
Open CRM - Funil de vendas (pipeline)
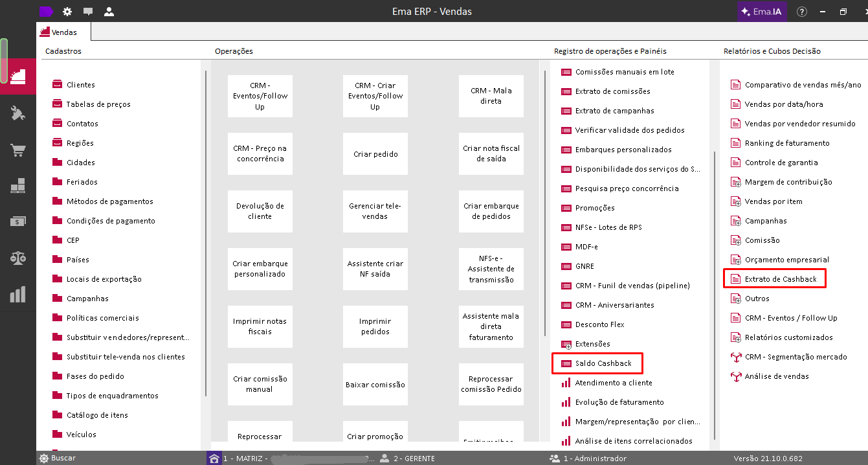[632, 286]
